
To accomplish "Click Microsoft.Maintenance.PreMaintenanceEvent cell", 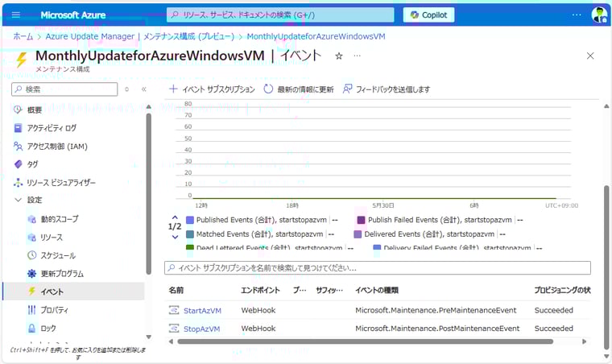I will coord(436,310).
